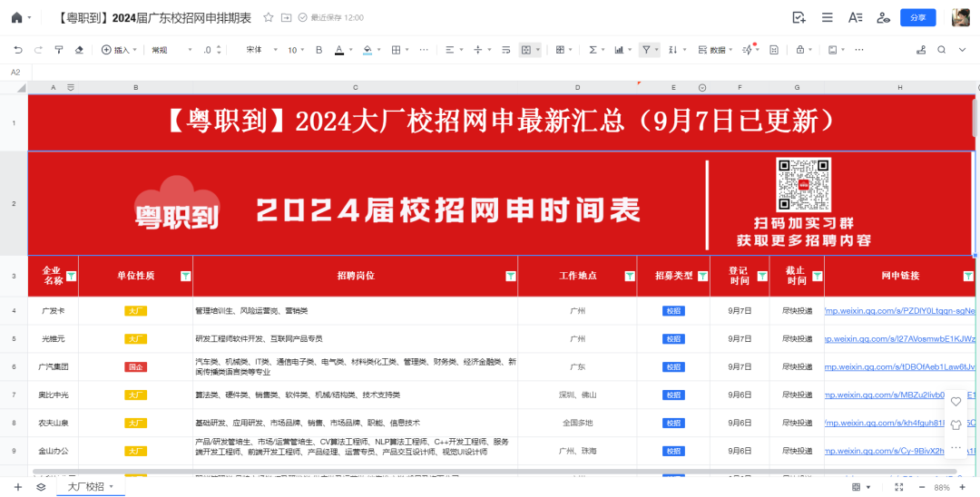Viewport: 980px width, 497px height.
Task: Click the cell reference box A2
Action: pyautogui.click(x=15, y=73)
